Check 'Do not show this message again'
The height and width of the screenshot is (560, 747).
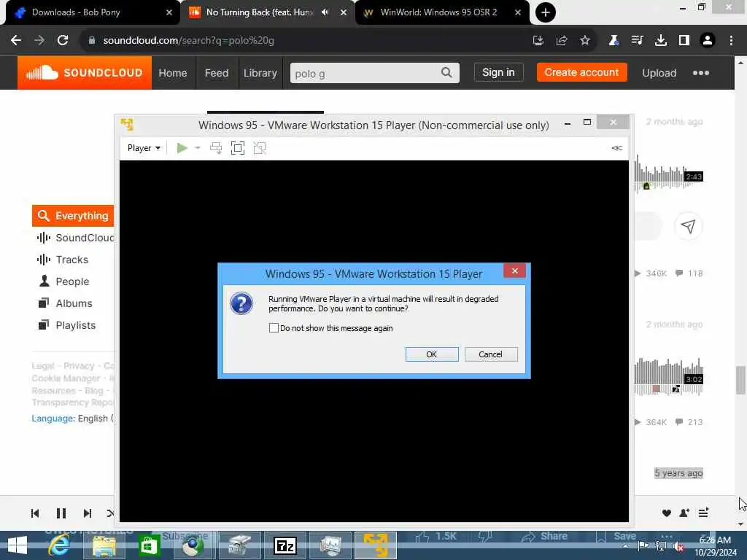274,328
